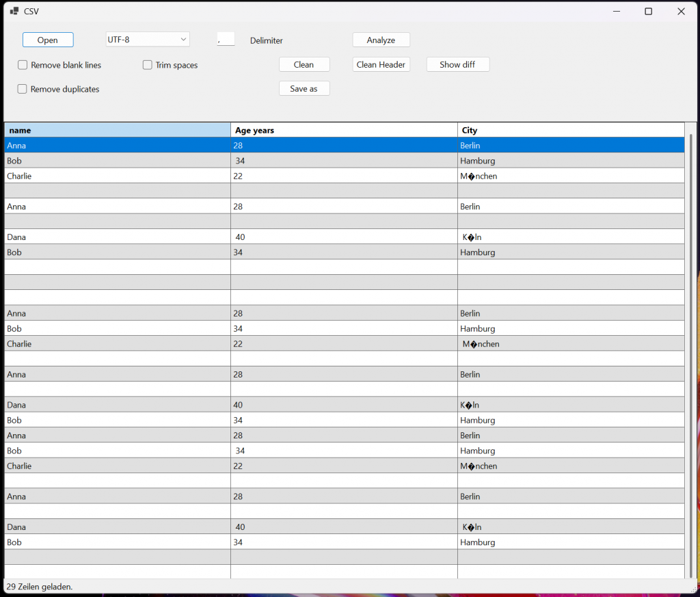
Task: Expand the UTF-8 encoding dropdown
Action: (183, 40)
